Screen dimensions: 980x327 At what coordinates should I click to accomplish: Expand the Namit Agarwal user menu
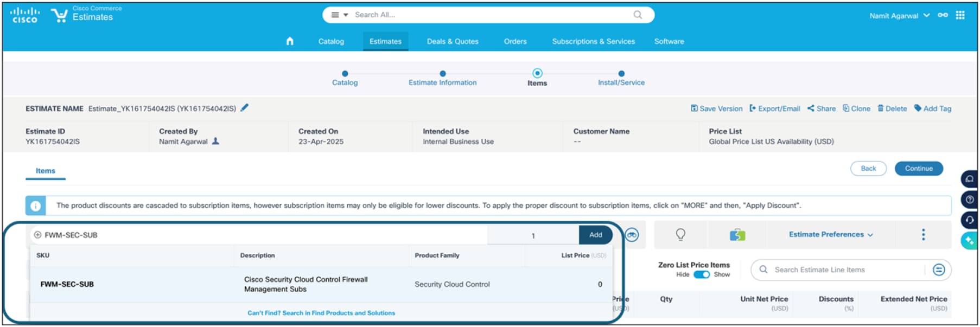[x=899, y=16]
